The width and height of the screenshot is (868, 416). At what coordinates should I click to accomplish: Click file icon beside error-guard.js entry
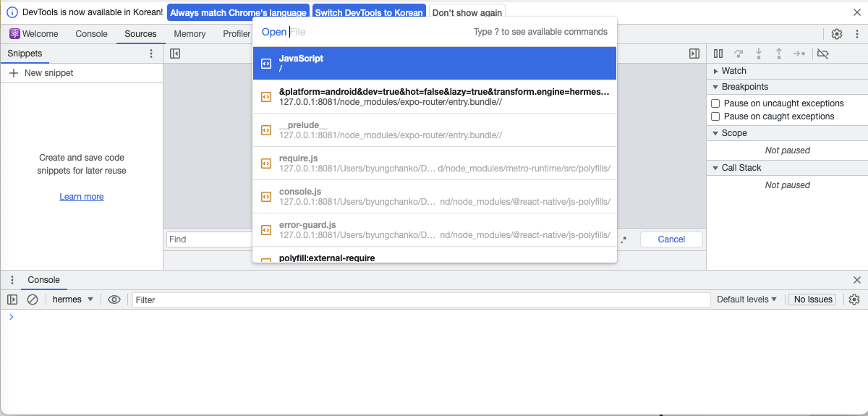pos(266,230)
